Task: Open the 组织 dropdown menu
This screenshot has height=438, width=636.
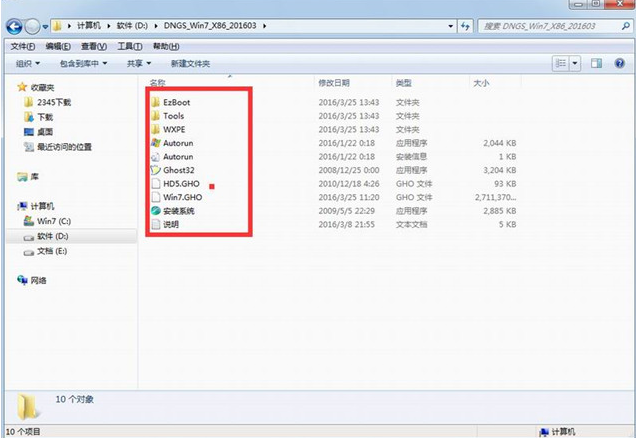Action: (28, 64)
